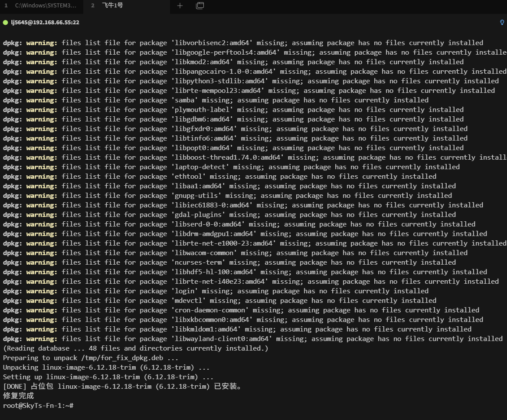Image resolution: width=507 pixels, height=420 pixels.
Task: Click the root@SkyTs-Fn-1:~# command prompt
Action: pos(38,406)
